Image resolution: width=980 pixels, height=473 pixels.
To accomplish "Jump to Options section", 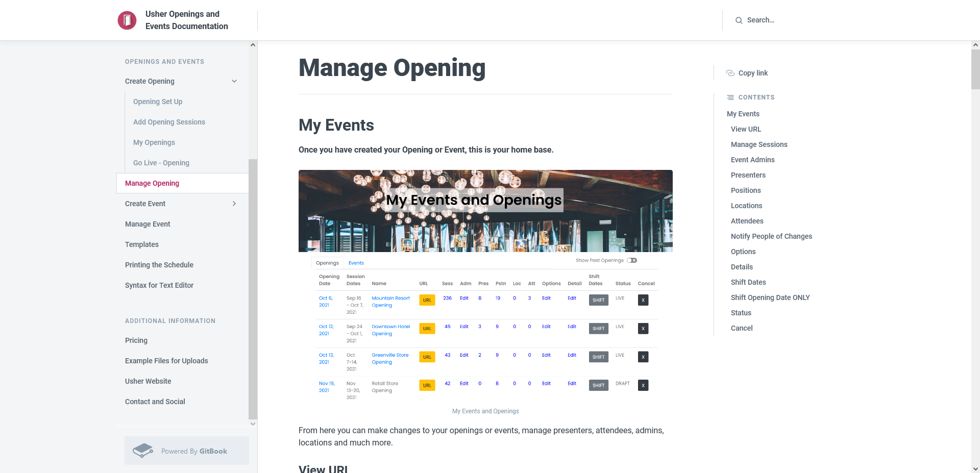I will pyautogui.click(x=743, y=252).
